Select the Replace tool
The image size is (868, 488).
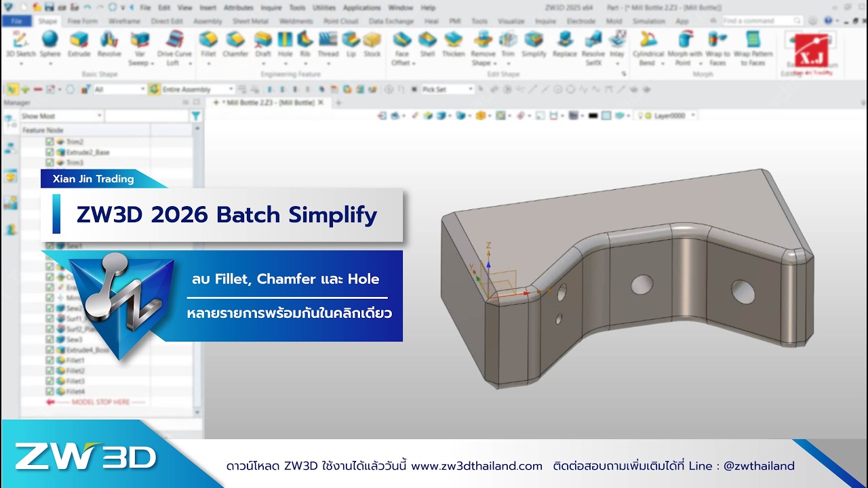click(564, 45)
